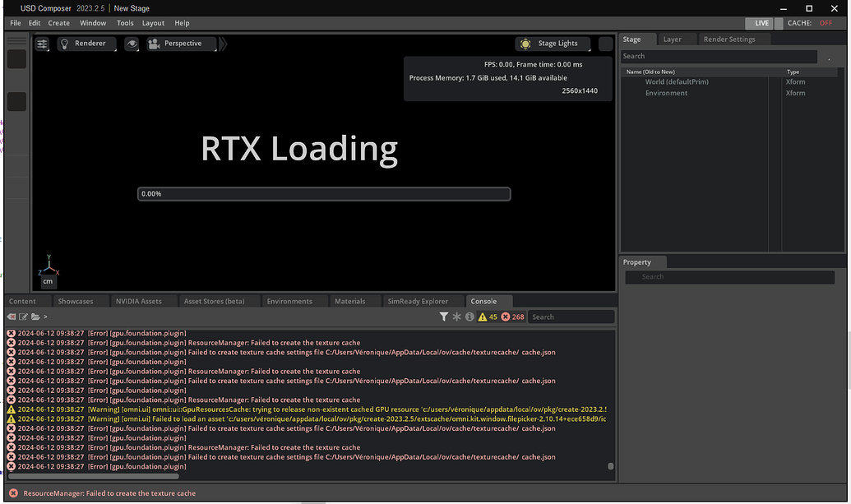Click the filter funnel in the Console toolbar
The image size is (851, 504).
tap(444, 317)
